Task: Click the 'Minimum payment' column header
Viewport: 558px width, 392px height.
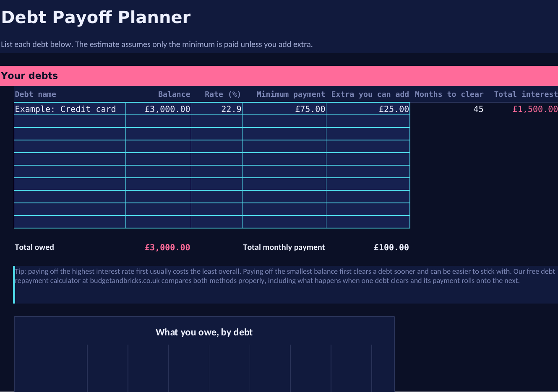Action: tap(291, 94)
